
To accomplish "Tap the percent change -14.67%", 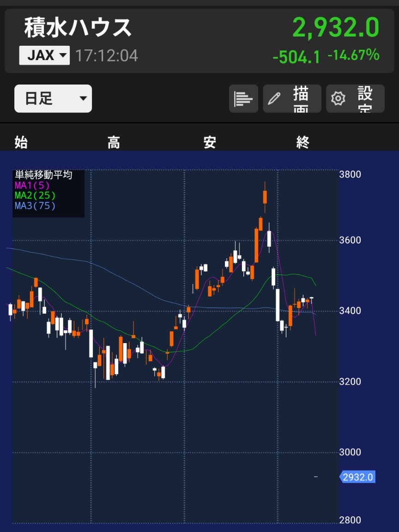I will 353,55.
